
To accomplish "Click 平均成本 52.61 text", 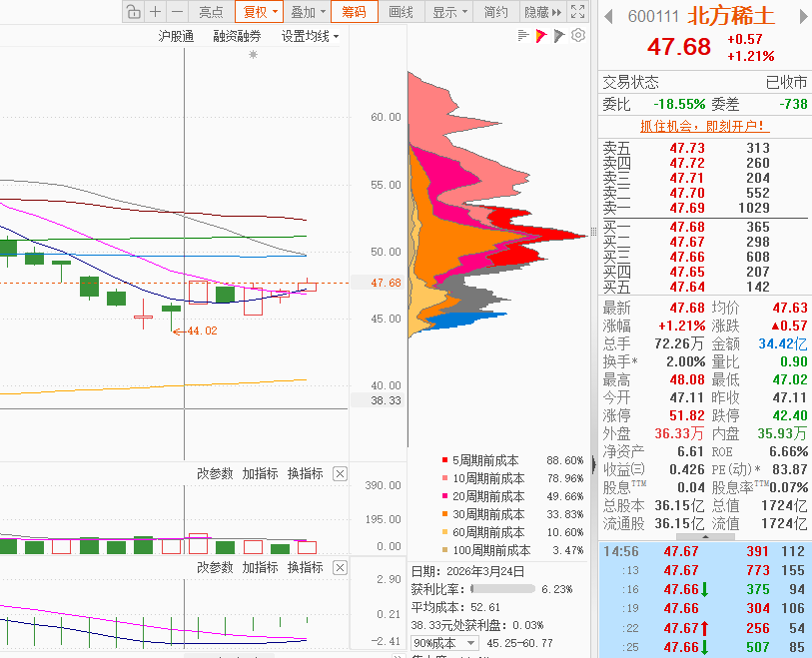I will tap(455, 607).
